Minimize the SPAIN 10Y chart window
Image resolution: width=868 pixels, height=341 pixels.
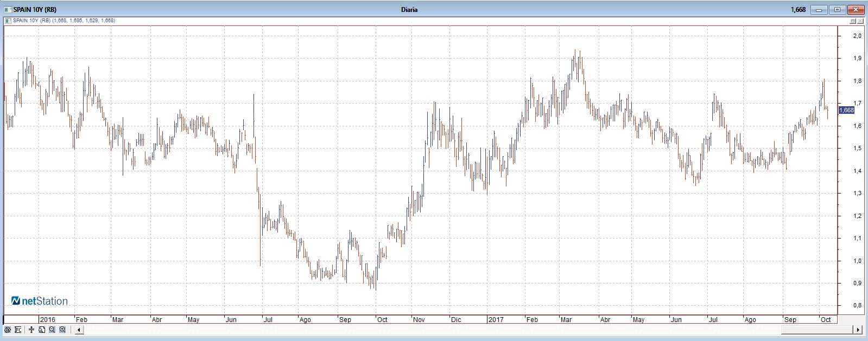[819, 9]
